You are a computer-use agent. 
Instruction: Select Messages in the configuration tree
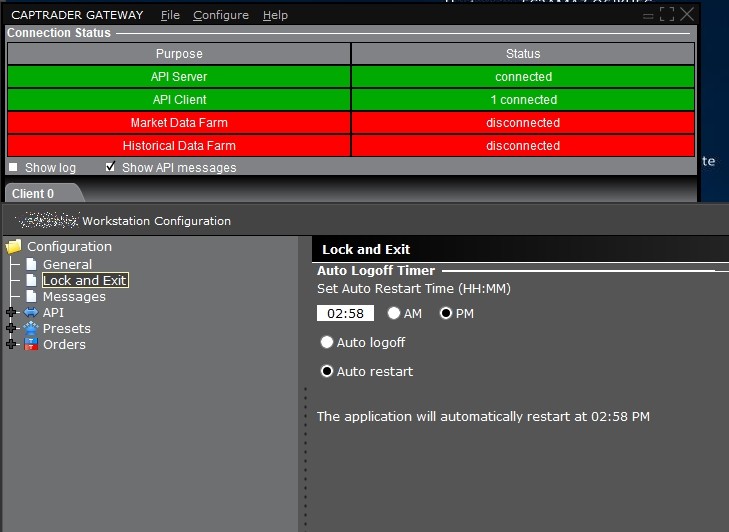tap(74, 296)
